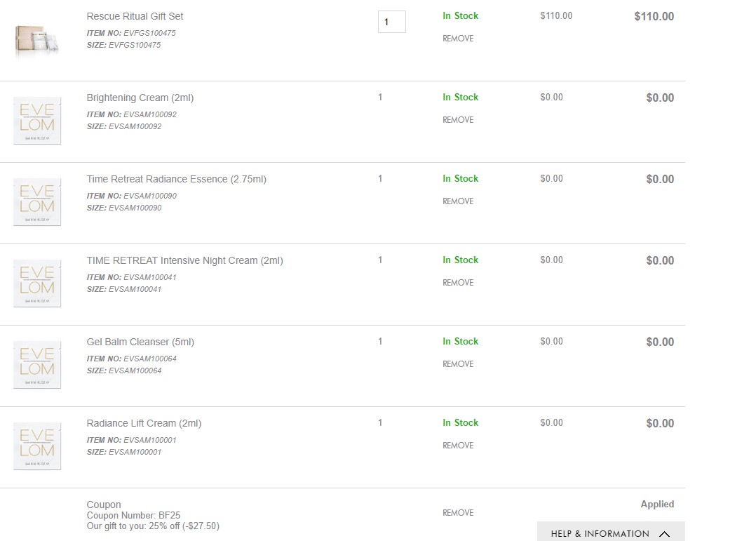
Task: Remove Radiance Lift Cream (2ml) item
Action: [458, 446]
